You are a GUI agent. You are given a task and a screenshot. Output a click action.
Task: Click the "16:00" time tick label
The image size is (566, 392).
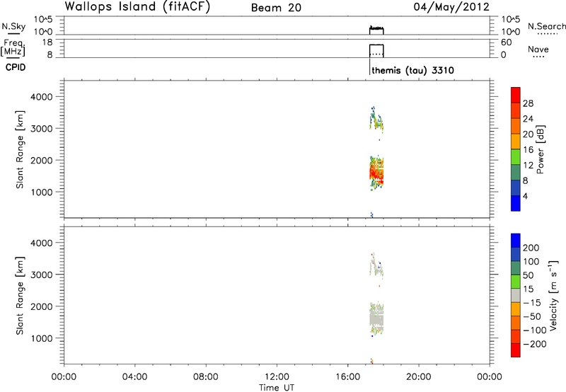tap(347, 377)
